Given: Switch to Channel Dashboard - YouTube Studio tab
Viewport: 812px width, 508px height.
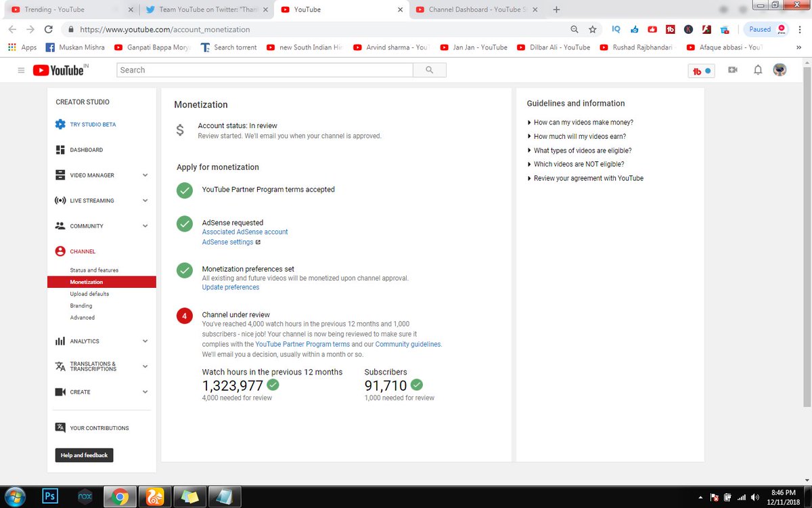Looking at the screenshot, I should [x=477, y=9].
